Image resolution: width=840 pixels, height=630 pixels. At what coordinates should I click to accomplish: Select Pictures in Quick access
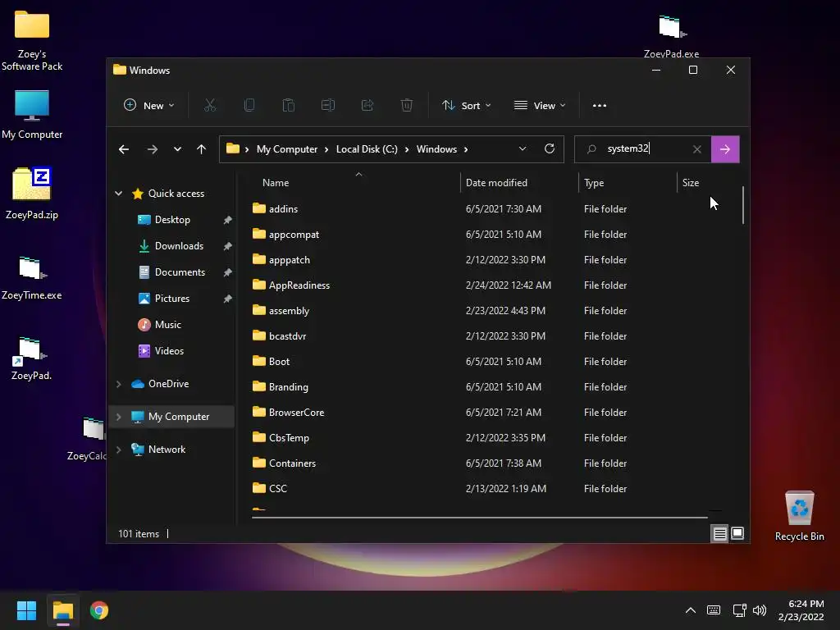pos(172,299)
